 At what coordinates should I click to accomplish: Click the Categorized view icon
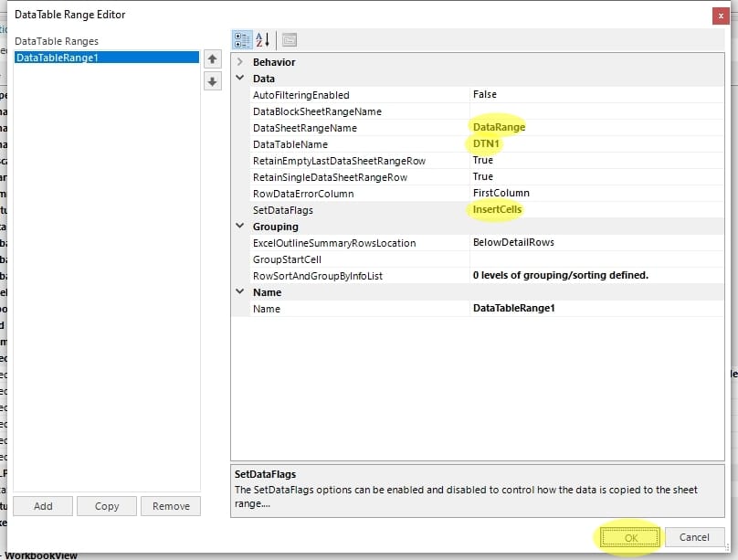[x=242, y=39]
